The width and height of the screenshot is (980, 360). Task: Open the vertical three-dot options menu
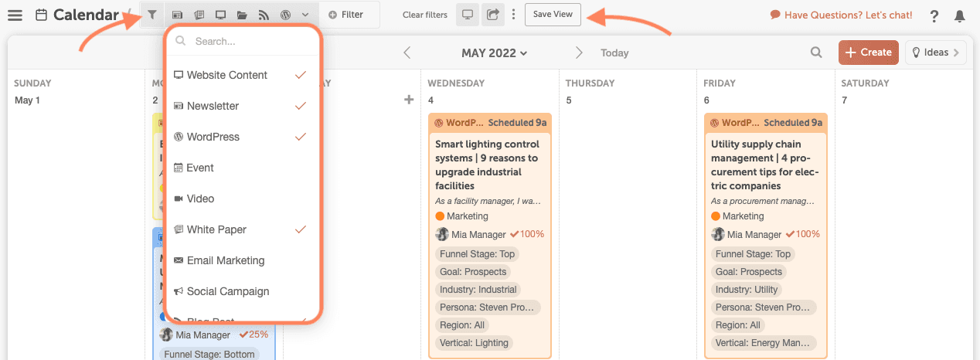pyautogui.click(x=513, y=15)
